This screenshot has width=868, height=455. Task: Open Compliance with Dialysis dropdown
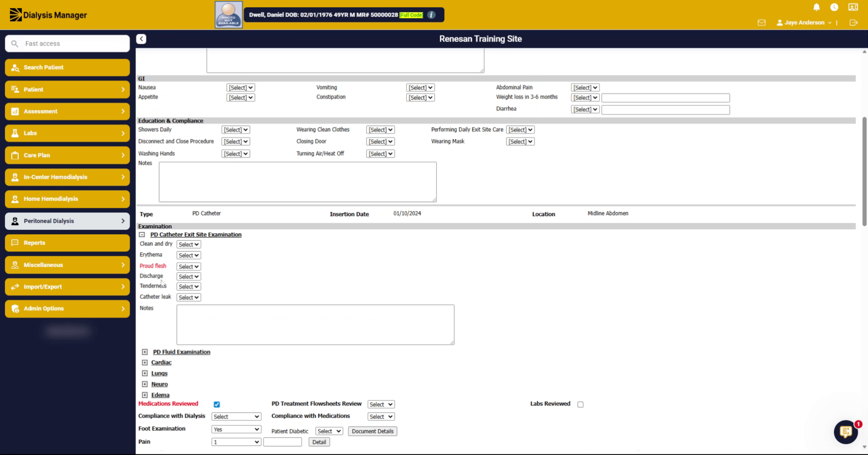point(236,417)
